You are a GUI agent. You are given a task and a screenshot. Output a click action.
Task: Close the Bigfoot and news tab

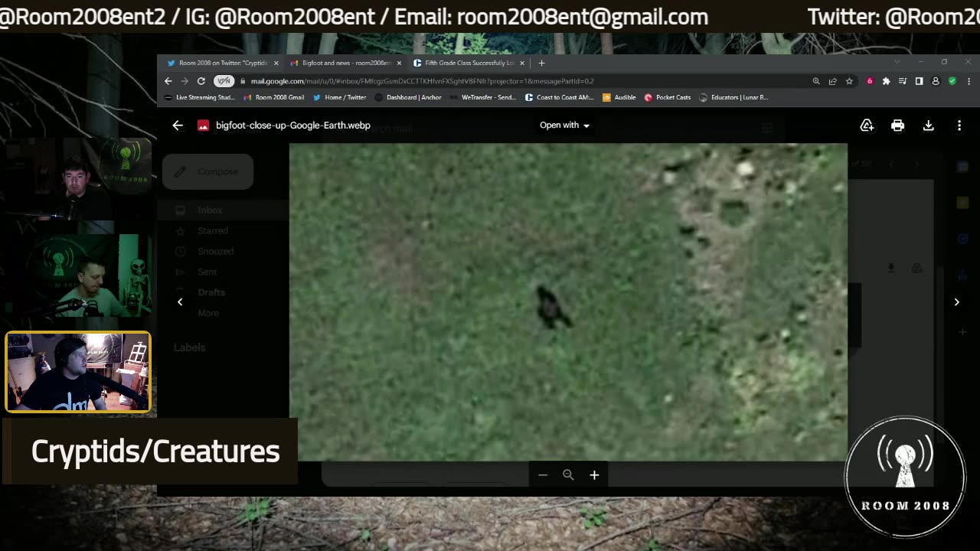pos(399,63)
